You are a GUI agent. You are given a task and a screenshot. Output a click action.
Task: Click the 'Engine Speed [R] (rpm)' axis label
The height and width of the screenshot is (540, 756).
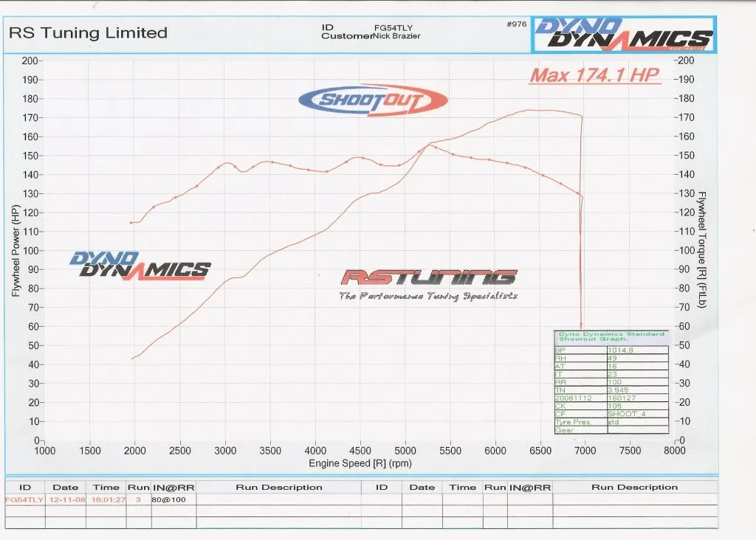(x=360, y=463)
